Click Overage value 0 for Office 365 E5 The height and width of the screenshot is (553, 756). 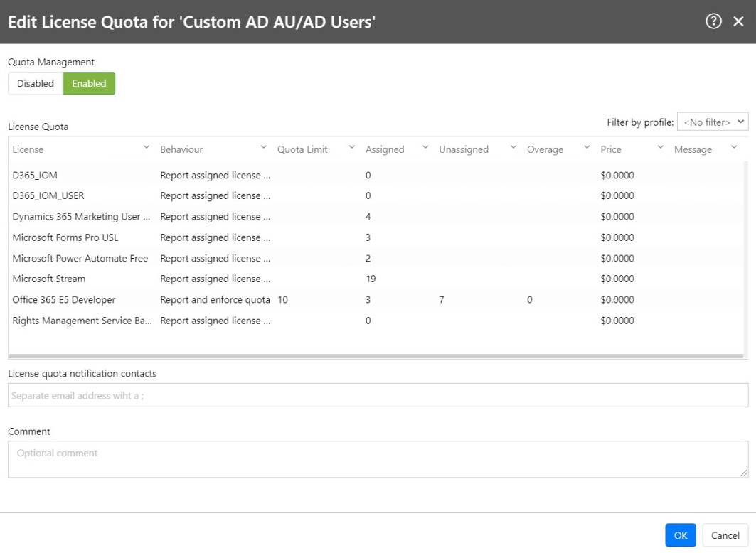tap(529, 300)
